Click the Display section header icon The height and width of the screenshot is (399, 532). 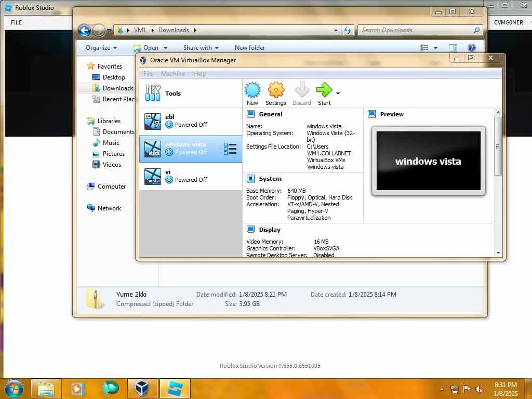coord(251,229)
